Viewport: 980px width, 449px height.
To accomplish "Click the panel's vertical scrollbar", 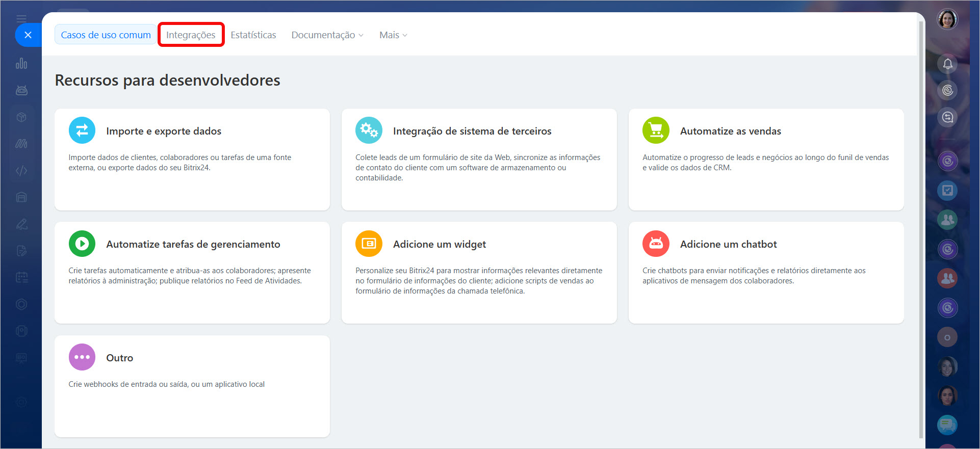I will point(921,229).
